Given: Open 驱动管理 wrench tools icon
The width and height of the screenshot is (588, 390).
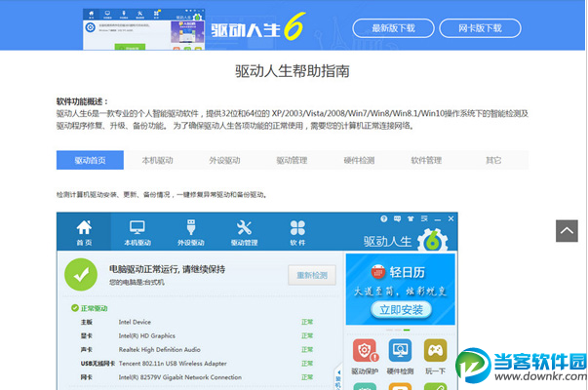Looking at the screenshot, I should click(x=244, y=232).
